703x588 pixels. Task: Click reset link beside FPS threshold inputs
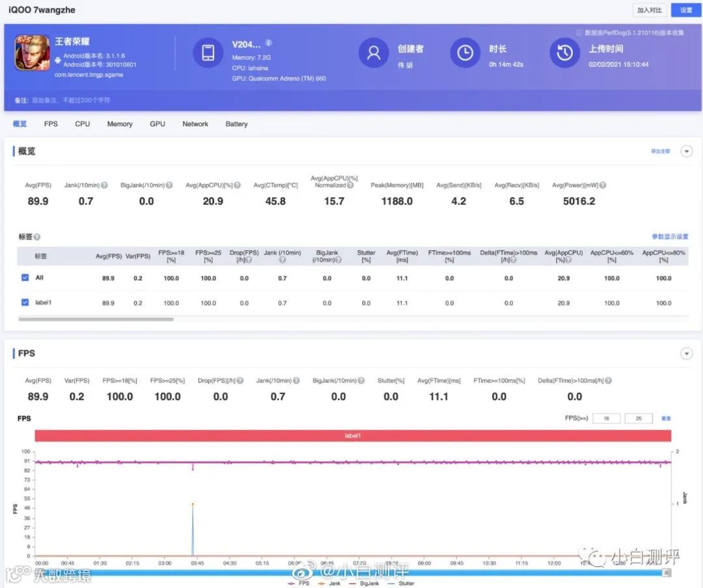coord(667,418)
